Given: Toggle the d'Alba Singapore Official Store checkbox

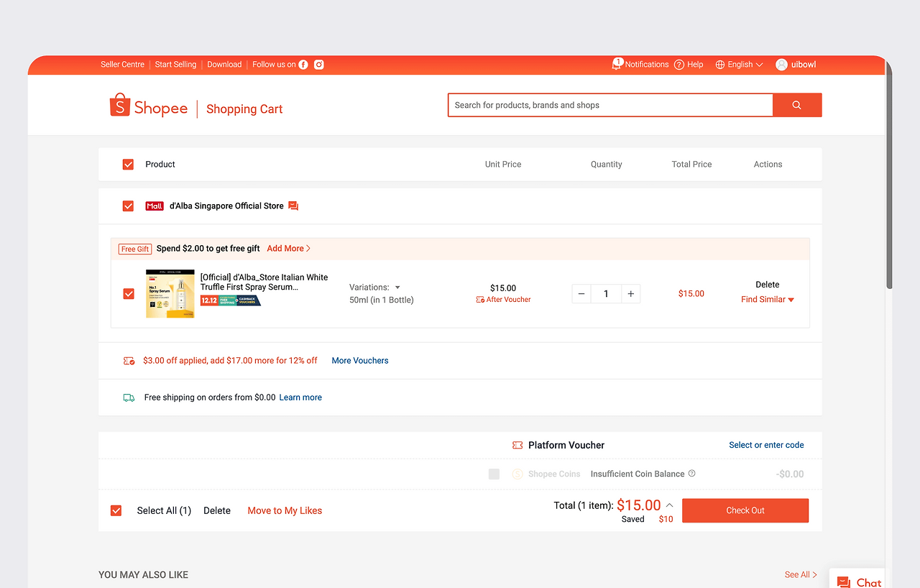Looking at the screenshot, I should [x=128, y=206].
